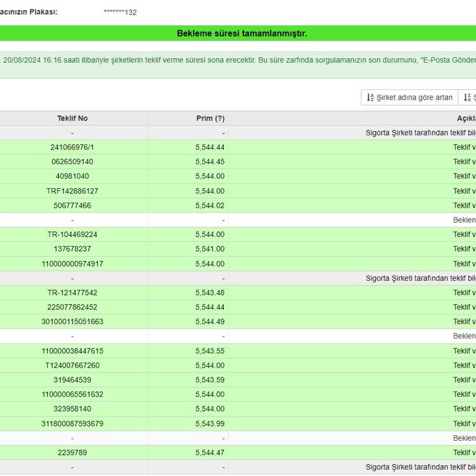Select offer number 0626509140

[73, 162]
